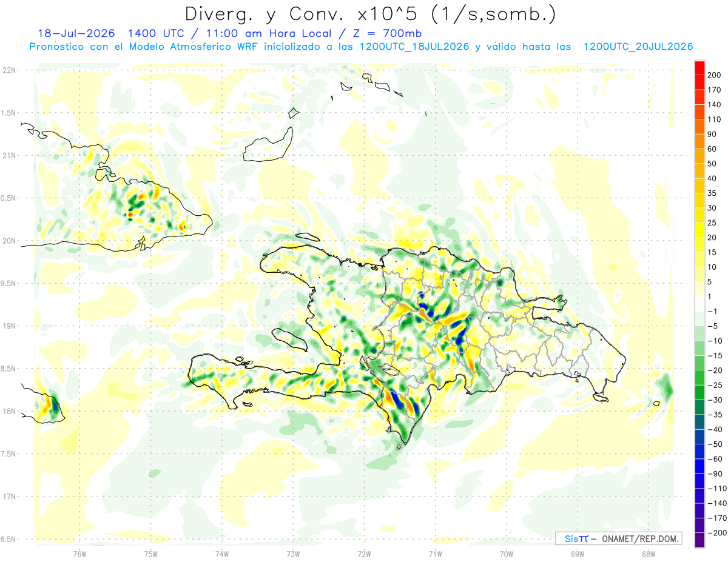The width and height of the screenshot is (728, 562).
Task: Click the 72W longitude label
Action: 364,554
